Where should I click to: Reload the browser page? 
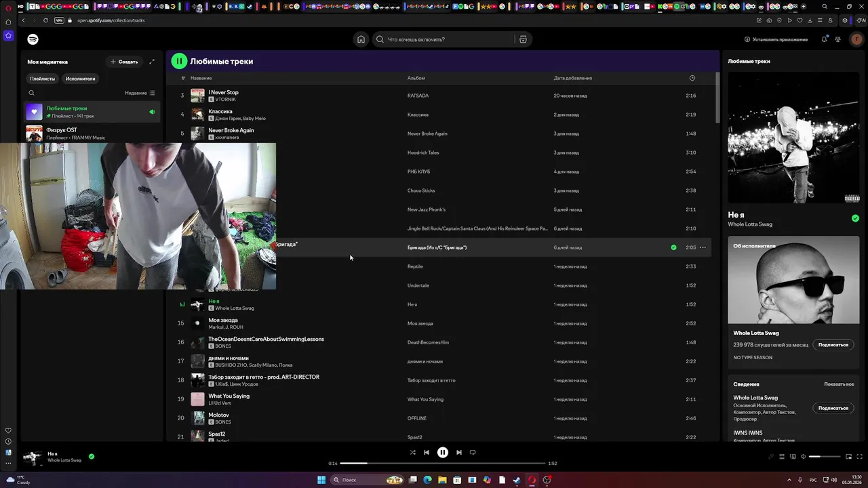[x=45, y=20]
